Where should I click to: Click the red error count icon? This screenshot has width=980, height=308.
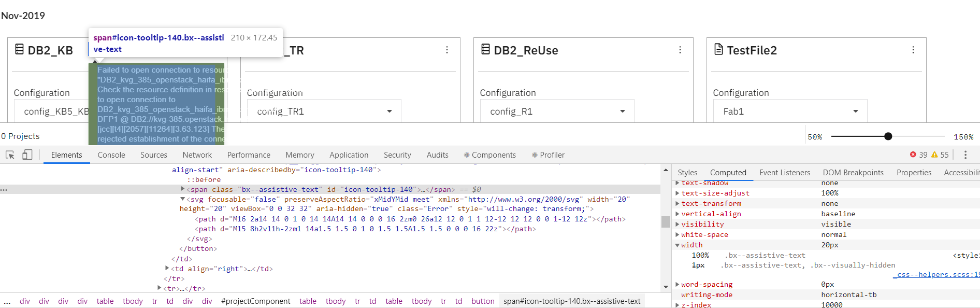click(913, 155)
